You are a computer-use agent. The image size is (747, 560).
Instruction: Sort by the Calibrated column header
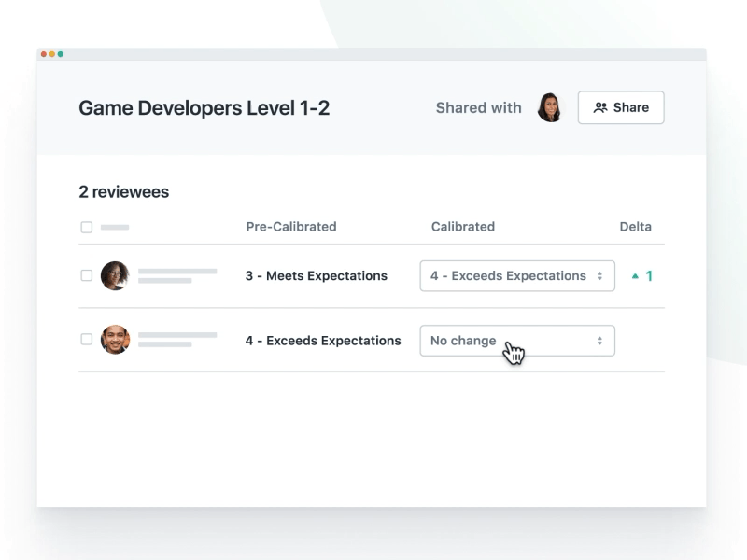(x=463, y=226)
